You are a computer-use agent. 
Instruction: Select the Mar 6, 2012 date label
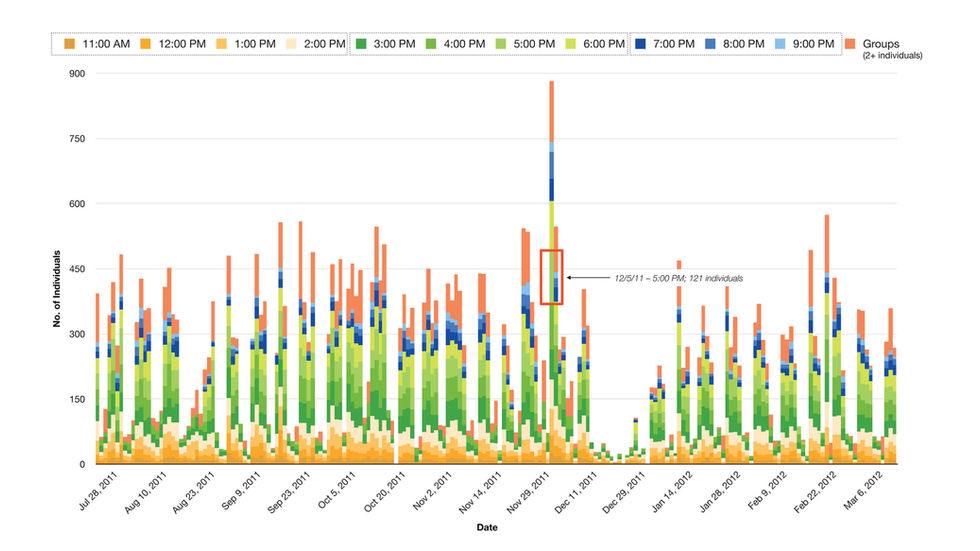click(864, 490)
